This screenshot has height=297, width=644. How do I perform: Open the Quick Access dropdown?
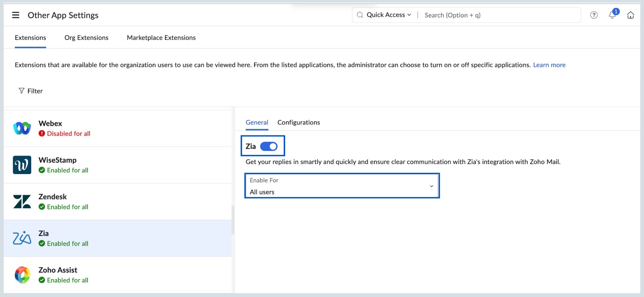388,15
